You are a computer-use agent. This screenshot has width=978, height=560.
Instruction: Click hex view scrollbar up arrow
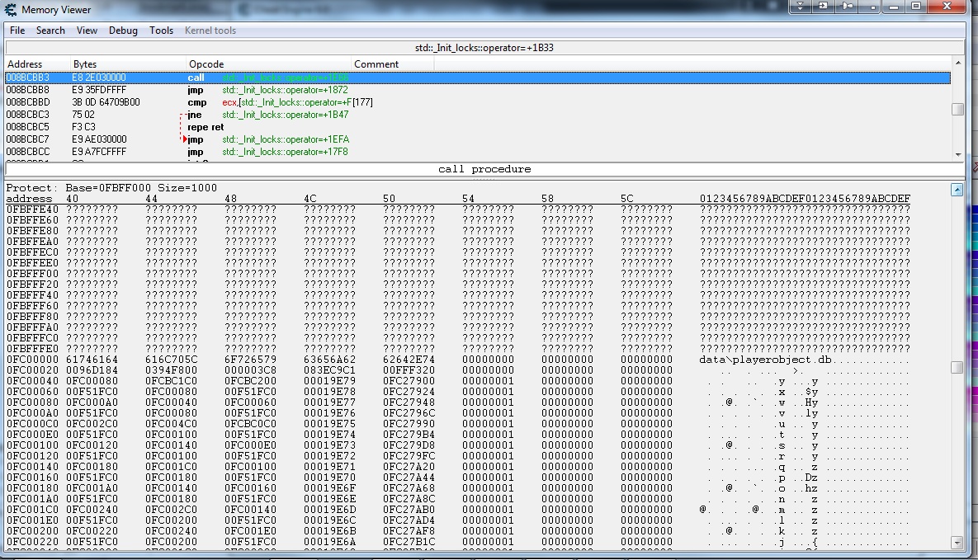point(957,190)
